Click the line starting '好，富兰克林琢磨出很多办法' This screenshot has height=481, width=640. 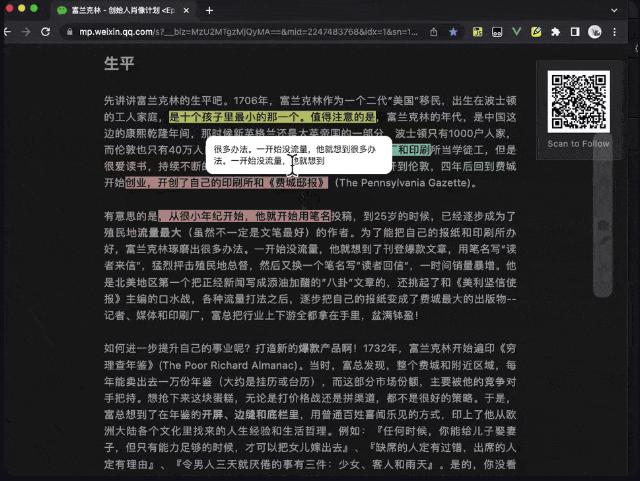(x=310, y=249)
